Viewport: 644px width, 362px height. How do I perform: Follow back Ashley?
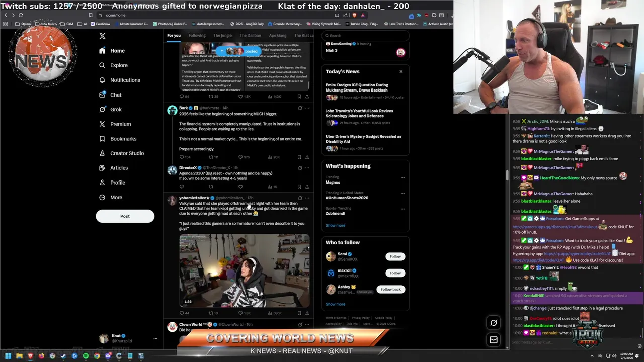[390, 289]
